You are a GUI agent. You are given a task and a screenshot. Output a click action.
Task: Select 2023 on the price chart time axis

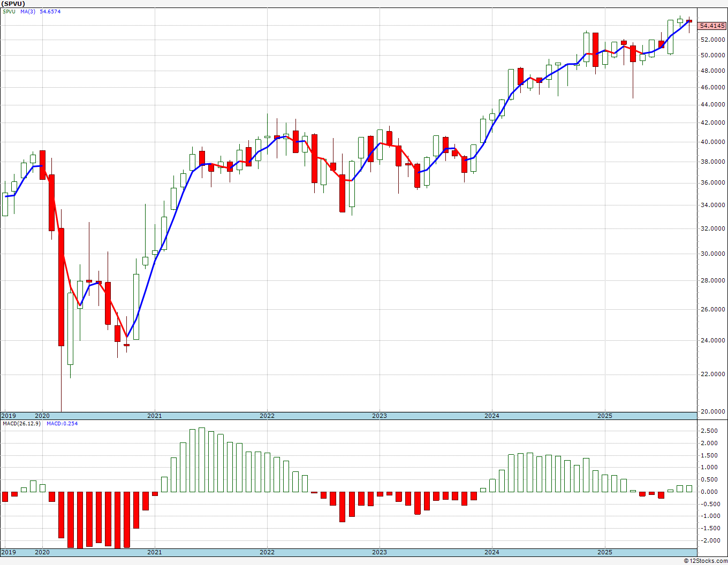pos(379,416)
